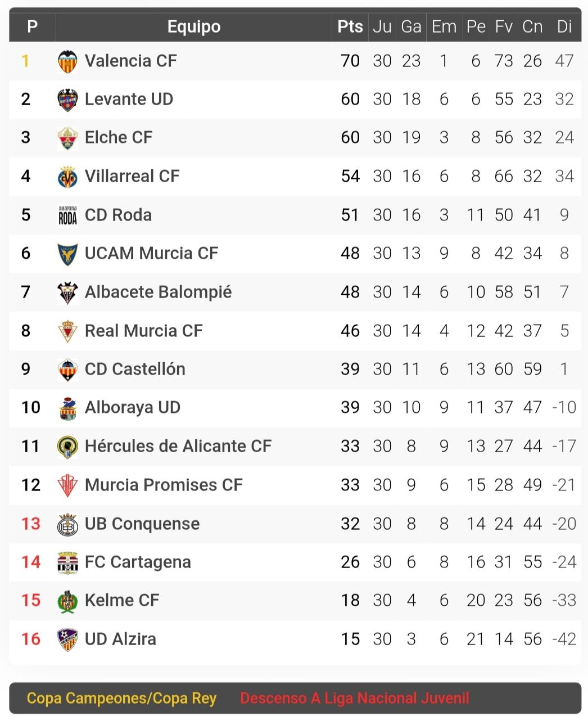This screenshot has width=588, height=716.
Task: Select the Hércules de Alicante CF badge
Action: (67, 447)
